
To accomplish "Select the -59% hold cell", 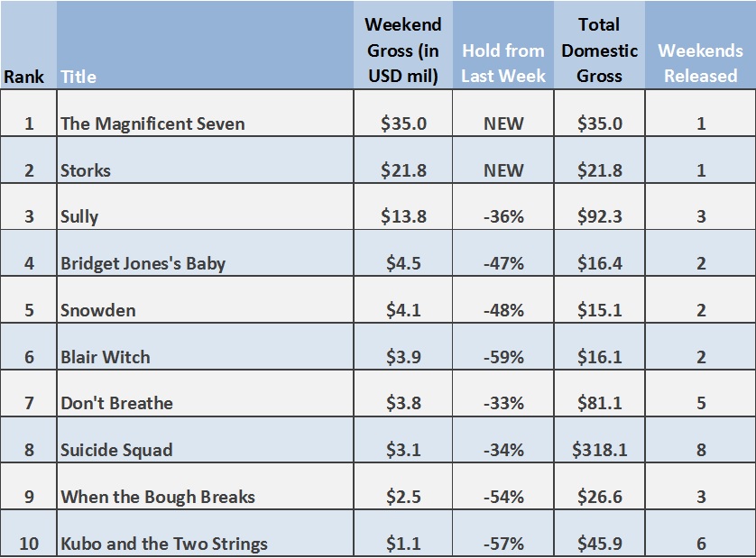I will 503,358.
